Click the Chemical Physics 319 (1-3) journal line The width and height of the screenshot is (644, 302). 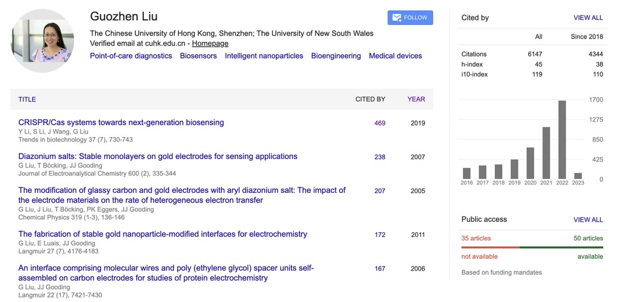point(71,218)
